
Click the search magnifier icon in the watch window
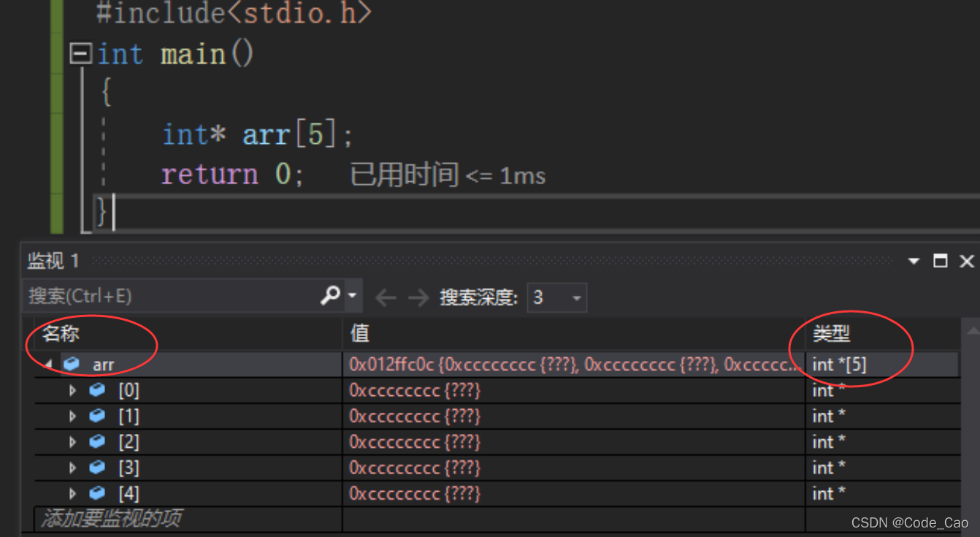click(330, 295)
